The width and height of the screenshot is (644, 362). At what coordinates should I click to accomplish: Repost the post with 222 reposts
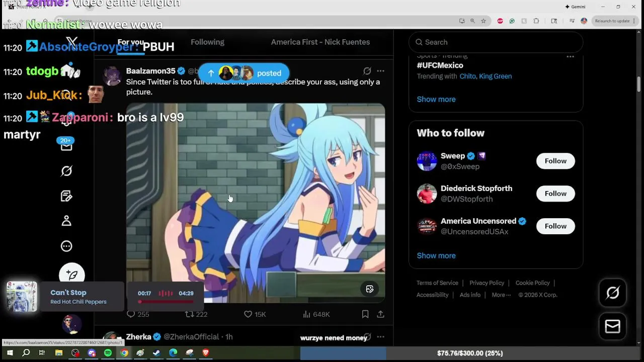(x=196, y=314)
